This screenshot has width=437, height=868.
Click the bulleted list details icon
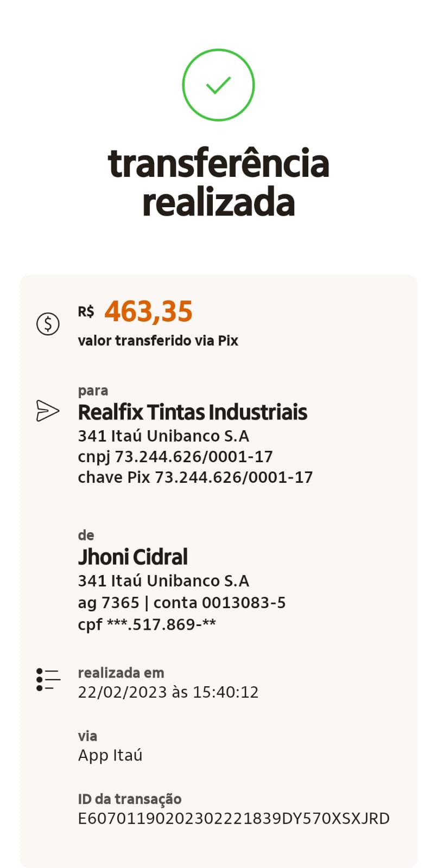(x=48, y=679)
